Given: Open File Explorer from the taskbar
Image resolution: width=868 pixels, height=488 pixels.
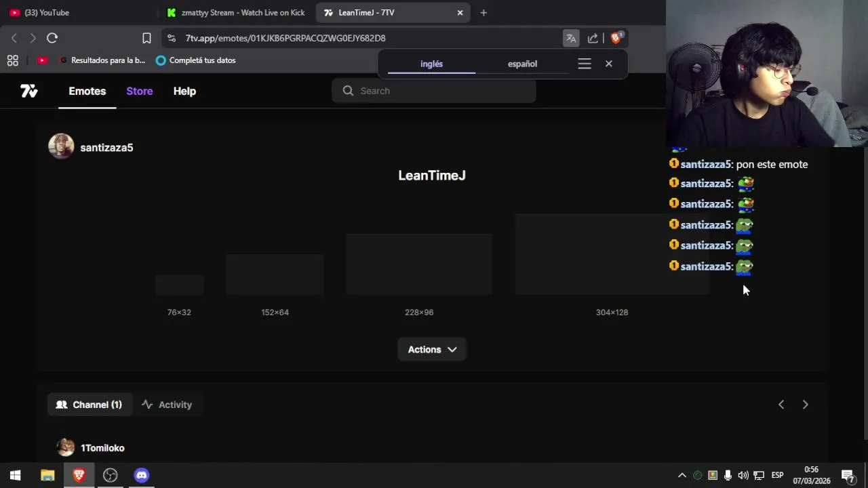Looking at the screenshot, I should (x=47, y=475).
